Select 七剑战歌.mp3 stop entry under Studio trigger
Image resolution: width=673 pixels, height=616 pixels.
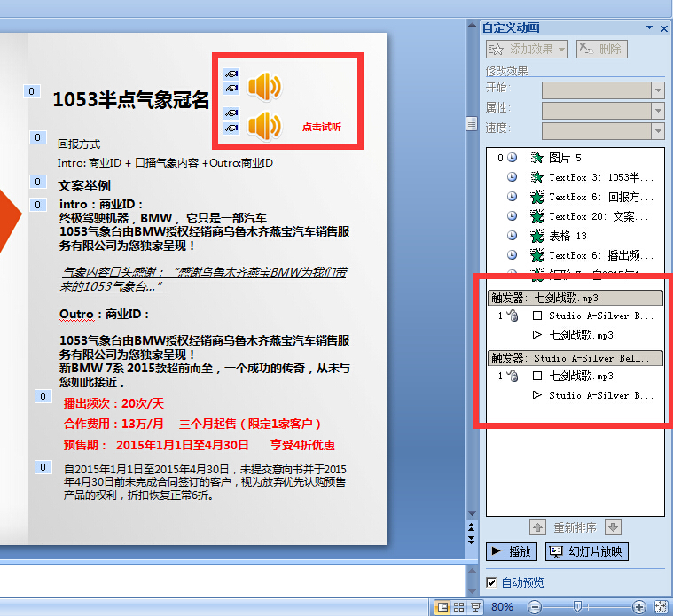tap(575, 376)
